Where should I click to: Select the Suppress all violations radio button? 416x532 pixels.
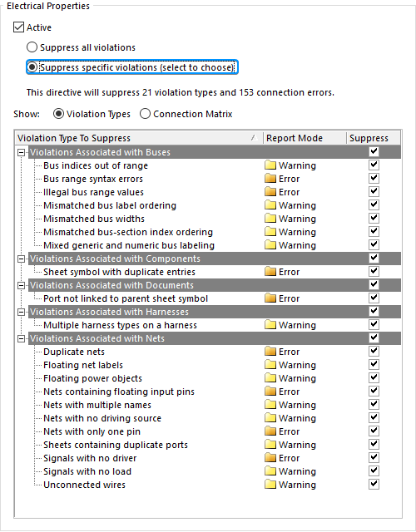(32, 47)
